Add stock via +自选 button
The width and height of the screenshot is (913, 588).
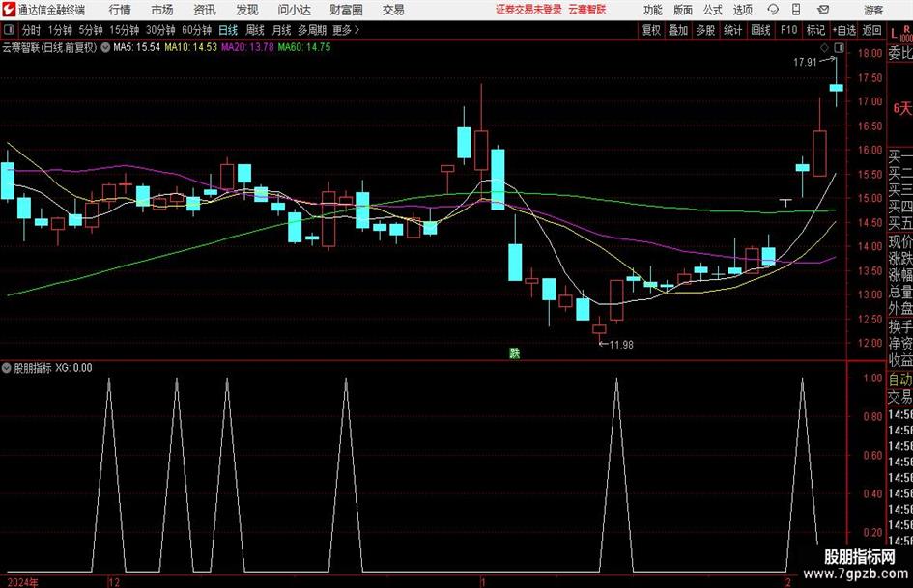[x=844, y=30]
